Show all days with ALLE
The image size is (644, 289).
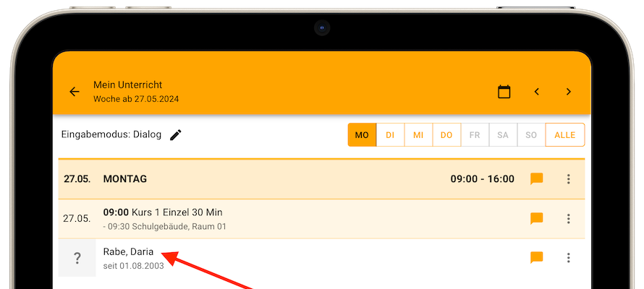point(564,135)
